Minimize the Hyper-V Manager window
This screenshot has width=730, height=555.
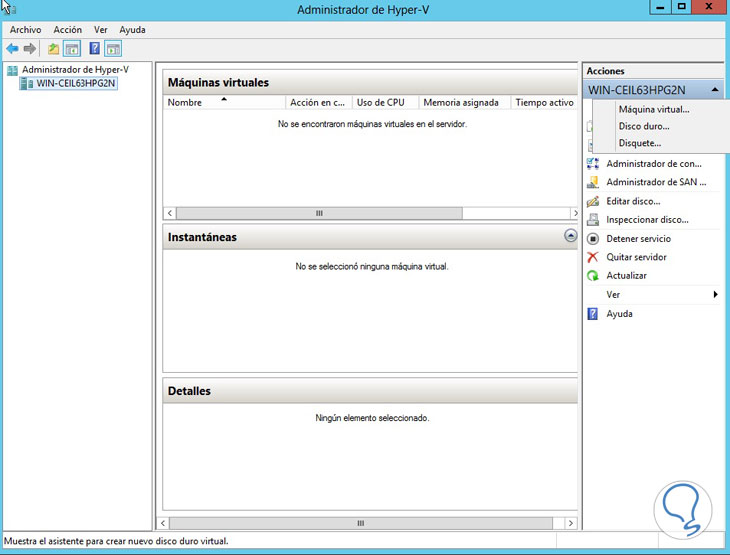tap(660, 7)
